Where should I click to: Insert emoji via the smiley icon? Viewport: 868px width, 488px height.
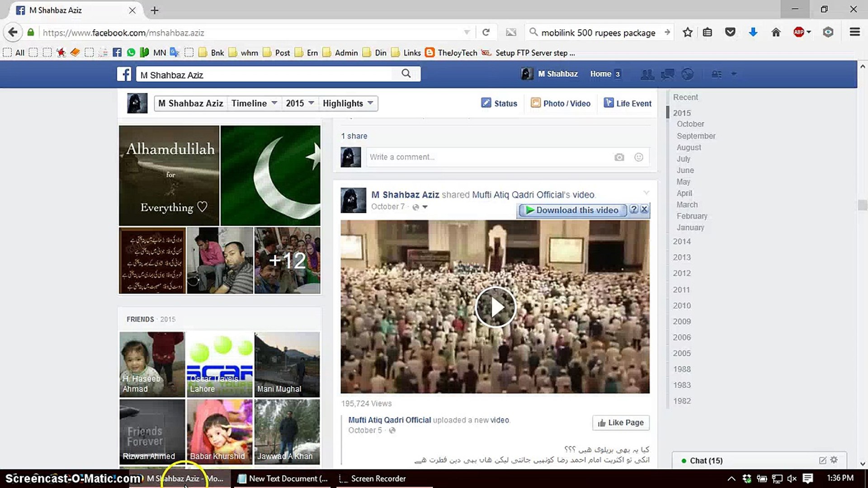[638, 157]
